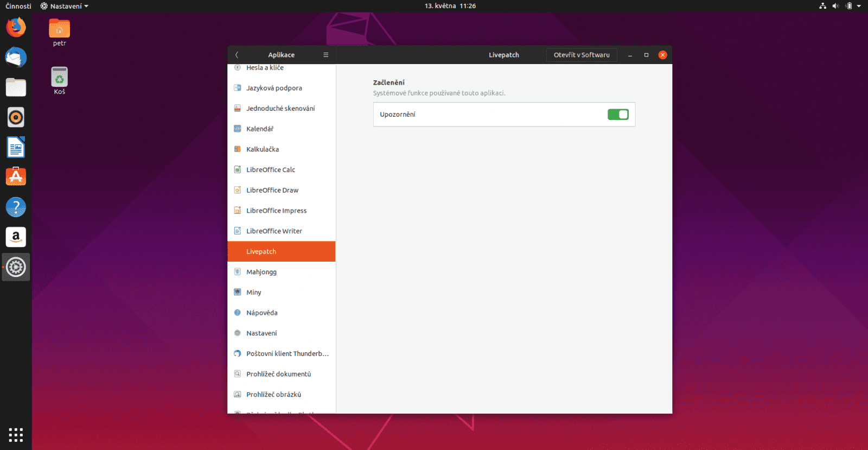Launch Thunderbird mail from the dock

(16, 57)
